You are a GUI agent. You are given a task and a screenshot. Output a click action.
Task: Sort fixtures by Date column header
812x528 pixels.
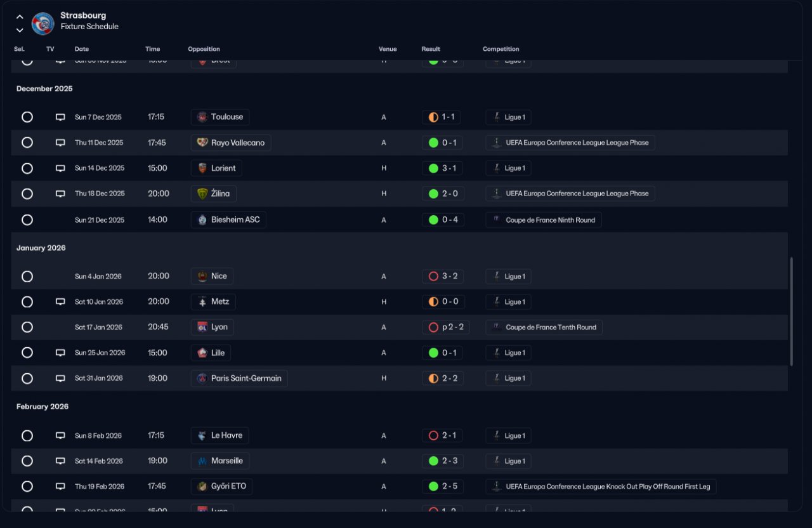pos(82,49)
